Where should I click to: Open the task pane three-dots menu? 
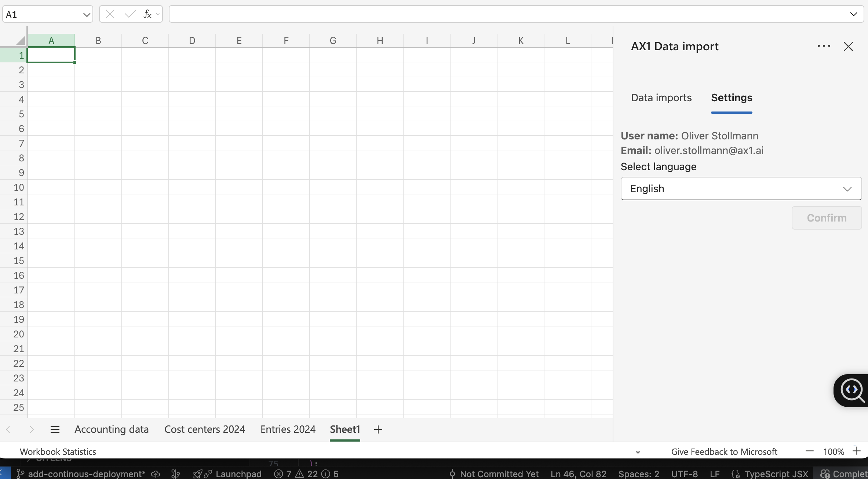point(824,46)
